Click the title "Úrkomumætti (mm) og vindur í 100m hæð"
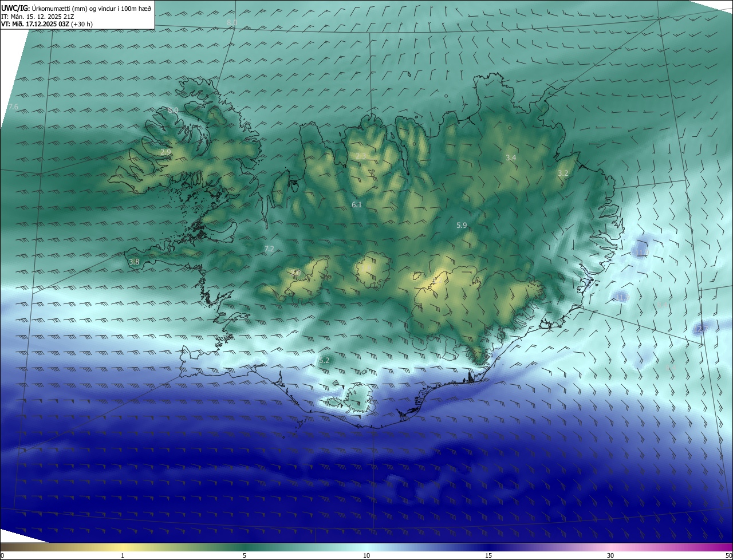The width and height of the screenshot is (733, 560). click(x=92, y=8)
